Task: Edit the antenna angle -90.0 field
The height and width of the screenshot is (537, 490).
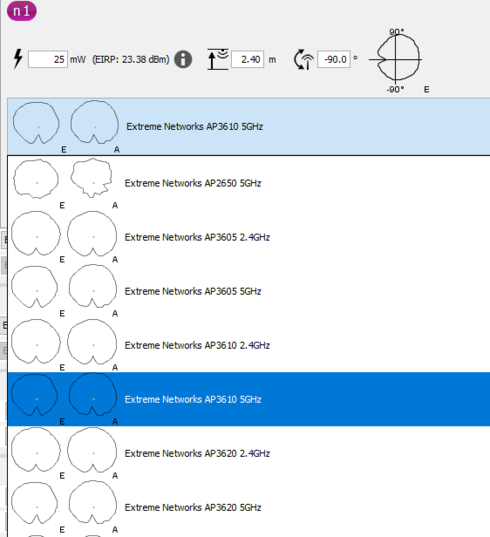Action: tap(334, 59)
